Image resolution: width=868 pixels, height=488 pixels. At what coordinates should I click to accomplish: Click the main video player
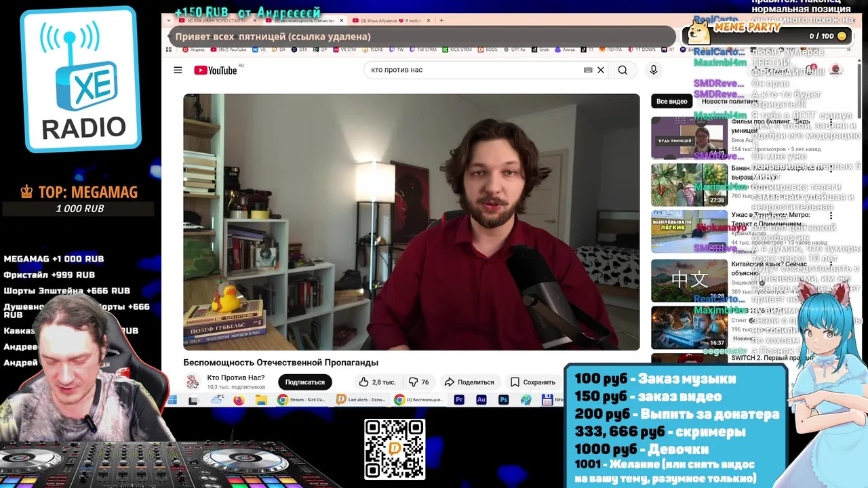tap(411, 222)
